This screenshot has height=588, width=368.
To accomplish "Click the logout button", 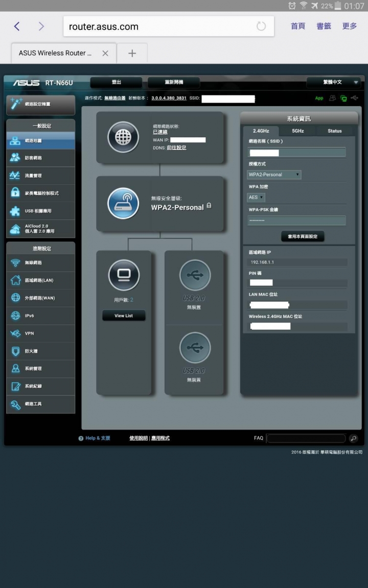I will pyautogui.click(x=117, y=82).
